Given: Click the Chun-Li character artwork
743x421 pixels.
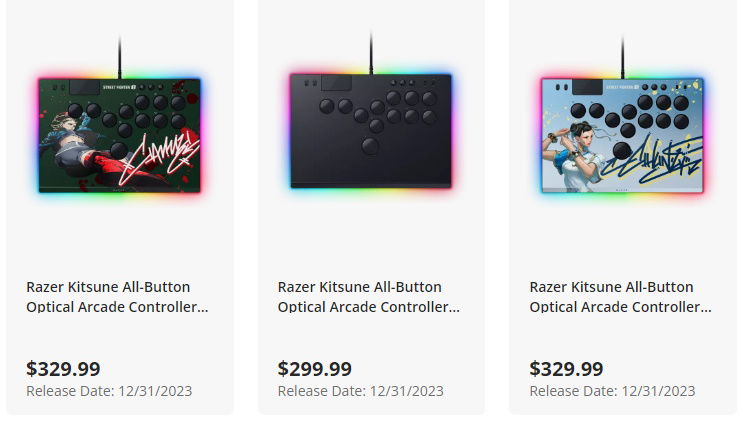Looking at the screenshot, I should [x=580, y=140].
